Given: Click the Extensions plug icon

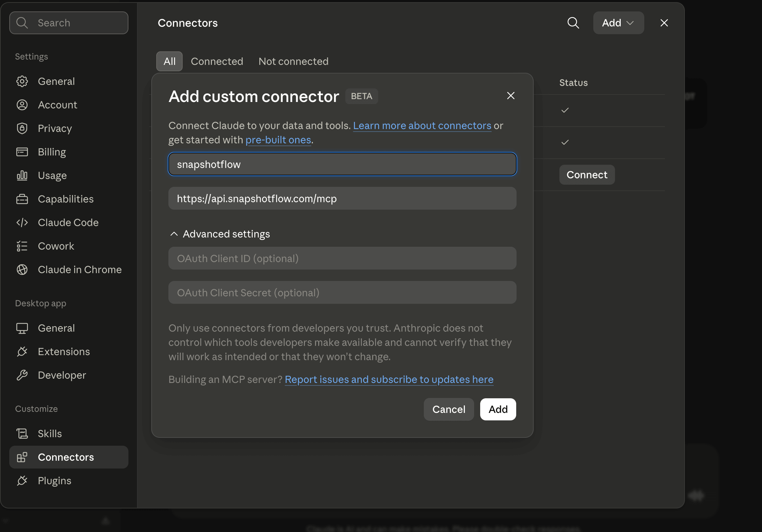Looking at the screenshot, I should click(22, 352).
